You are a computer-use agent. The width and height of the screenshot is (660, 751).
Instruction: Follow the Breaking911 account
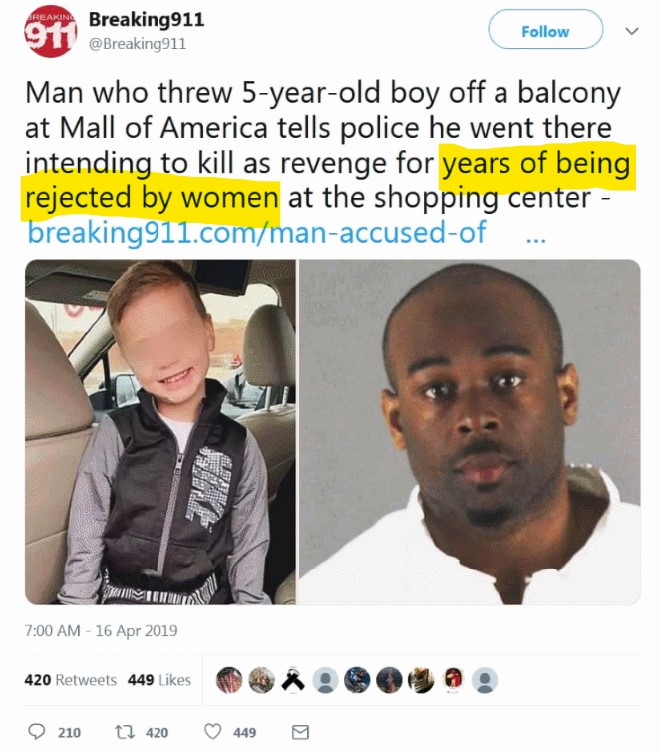(x=545, y=31)
